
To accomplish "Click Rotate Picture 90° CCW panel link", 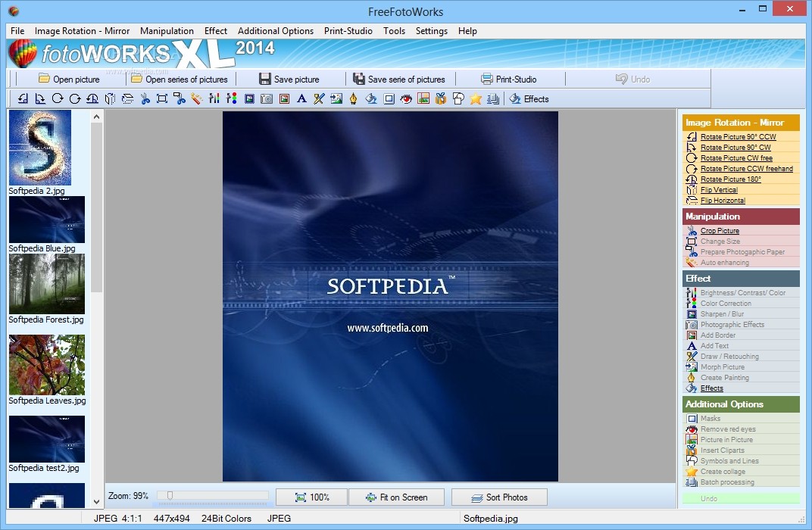I will pyautogui.click(x=738, y=136).
